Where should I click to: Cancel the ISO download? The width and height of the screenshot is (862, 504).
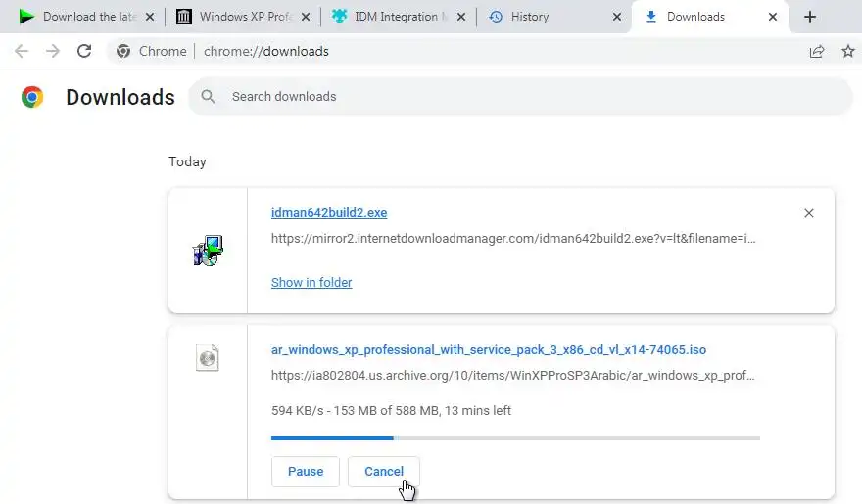click(x=384, y=471)
